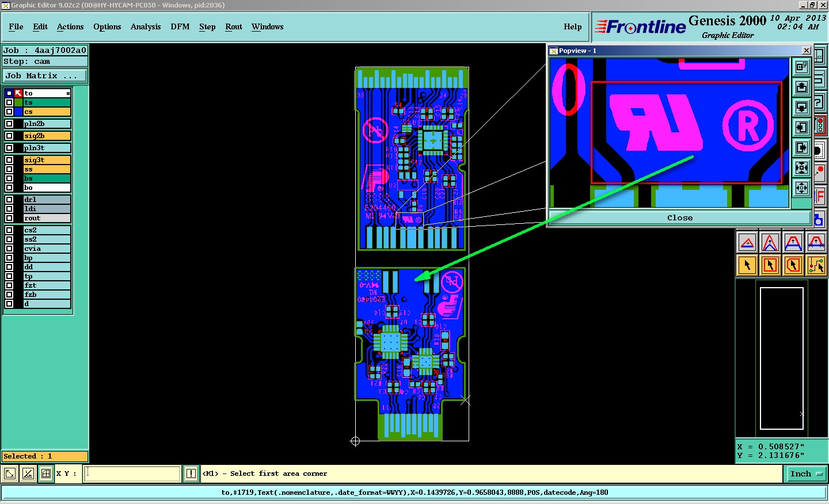Open the Options menu
The height and width of the screenshot is (504, 829).
pyautogui.click(x=107, y=27)
